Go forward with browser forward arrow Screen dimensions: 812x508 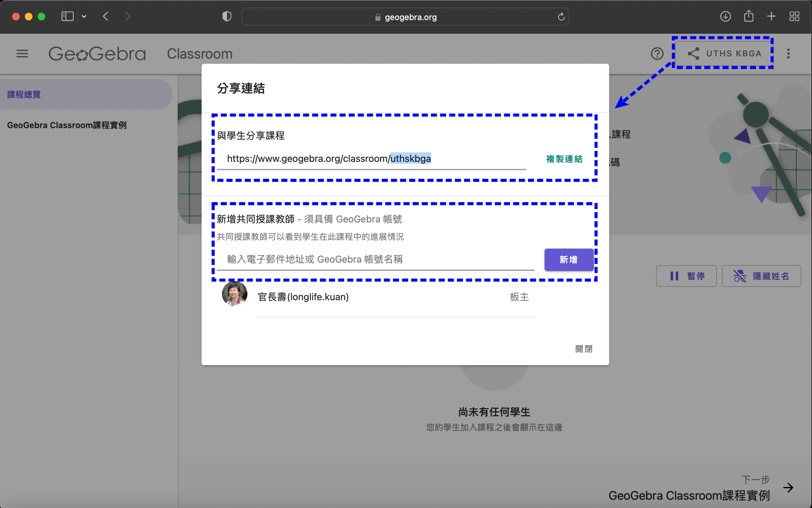[128, 17]
